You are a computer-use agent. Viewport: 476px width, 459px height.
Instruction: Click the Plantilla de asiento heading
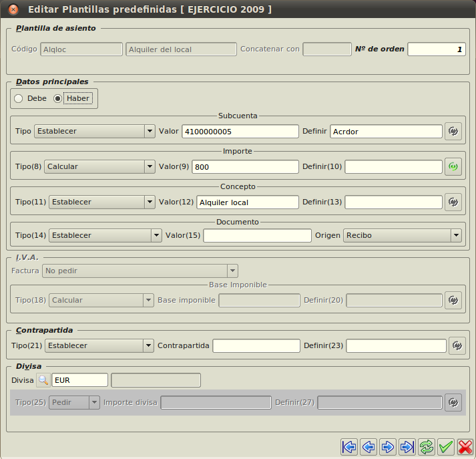[x=56, y=28]
